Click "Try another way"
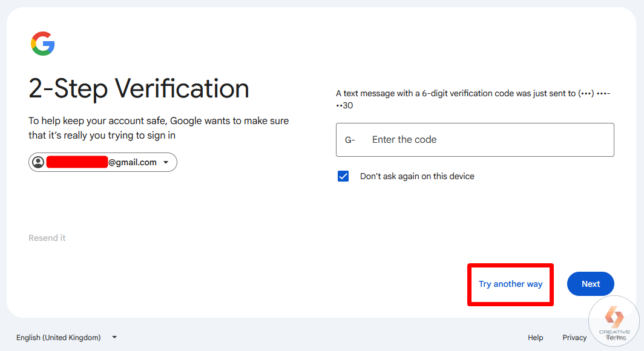This screenshot has height=351, width=644. pyautogui.click(x=510, y=284)
